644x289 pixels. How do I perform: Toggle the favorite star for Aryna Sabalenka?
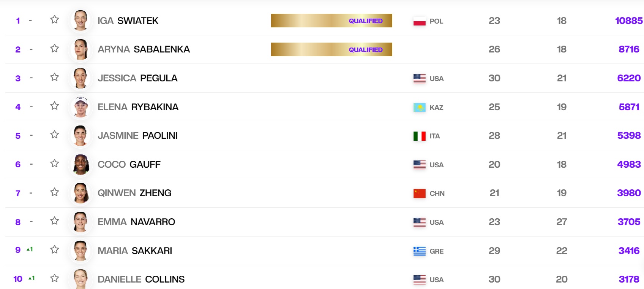tap(55, 48)
